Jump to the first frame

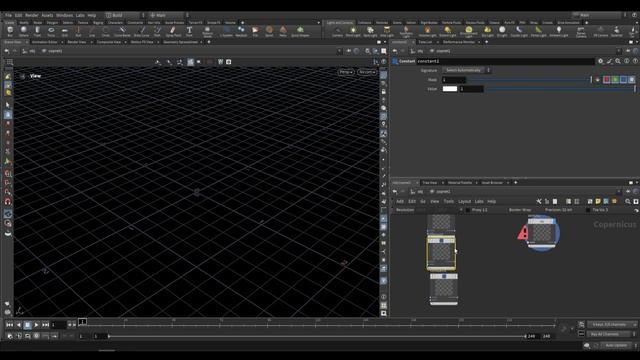(9, 325)
